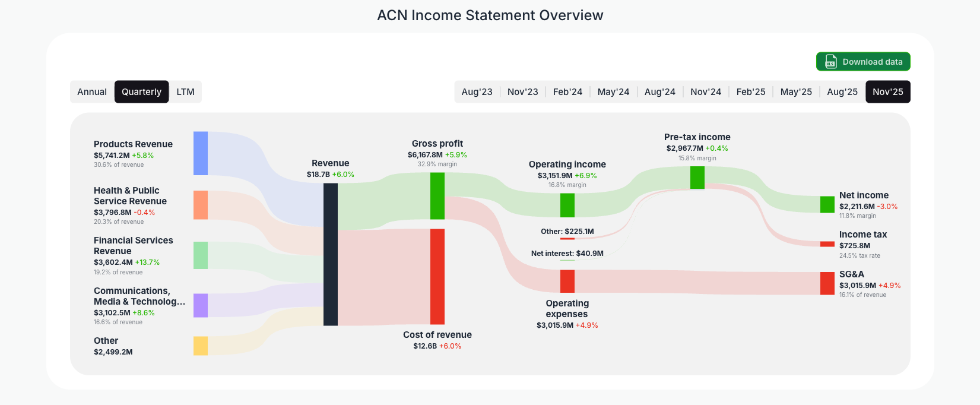Select the Nov'23 quarter tab
980x405 pixels.
(x=522, y=91)
